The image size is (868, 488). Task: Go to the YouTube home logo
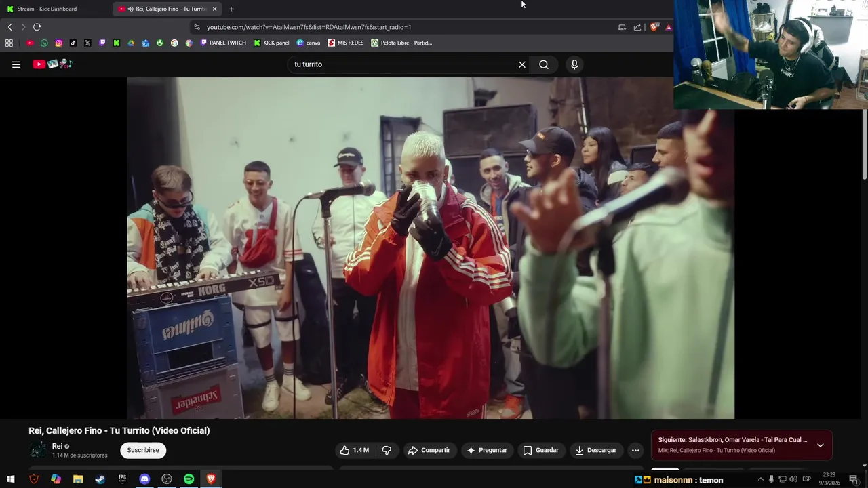pyautogui.click(x=53, y=64)
